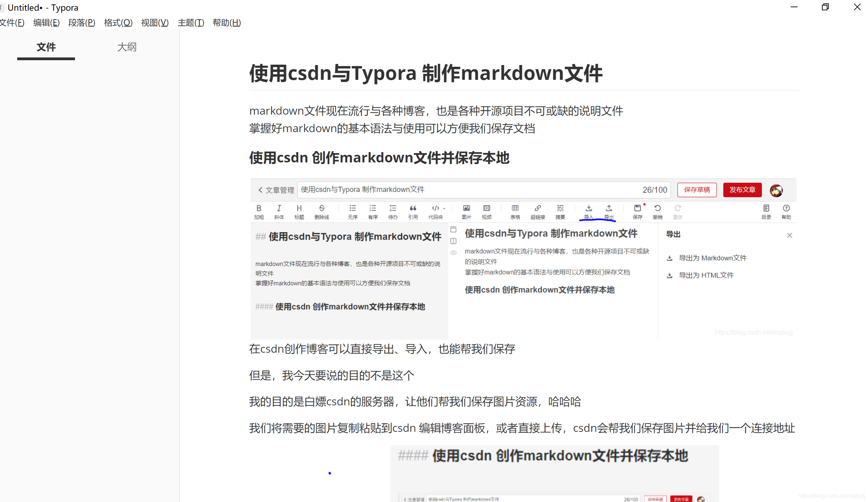This screenshot has height=502, width=868.
Task: Open the 帮助(H) menu in menu bar
Action: tap(227, 23)
